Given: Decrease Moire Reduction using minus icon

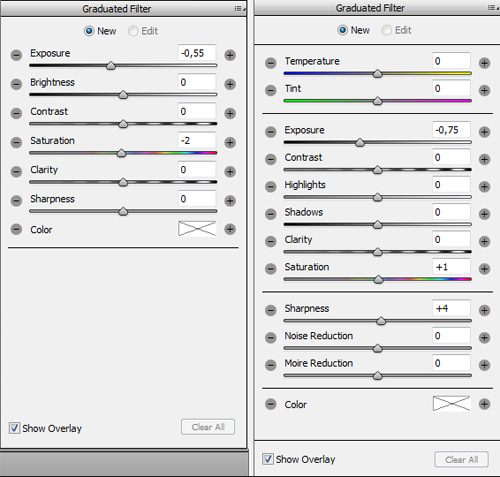Looking at the screenshot, I should pyautogui.click(x=271, y=365).
